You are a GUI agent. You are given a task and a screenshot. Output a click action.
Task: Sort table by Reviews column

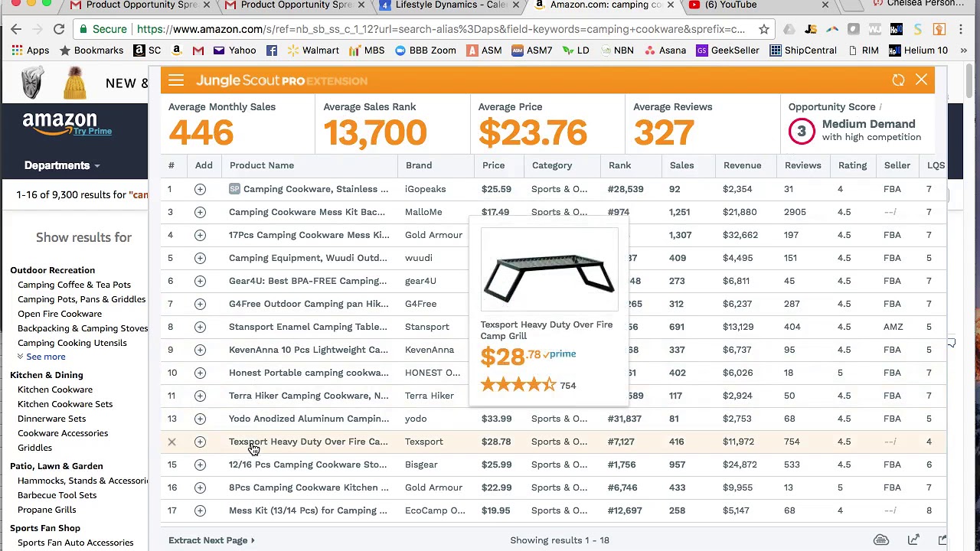pos(802,165)
